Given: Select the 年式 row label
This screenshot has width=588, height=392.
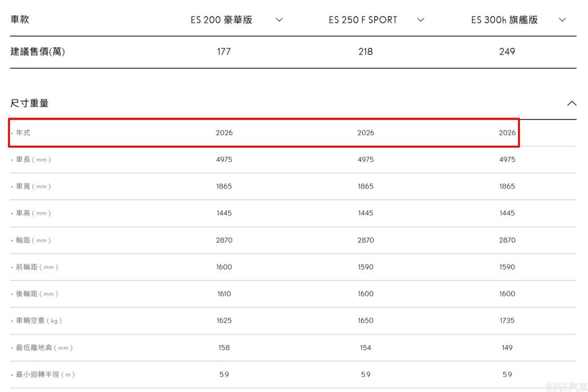Looking at the screenshot, I should 23,133.
